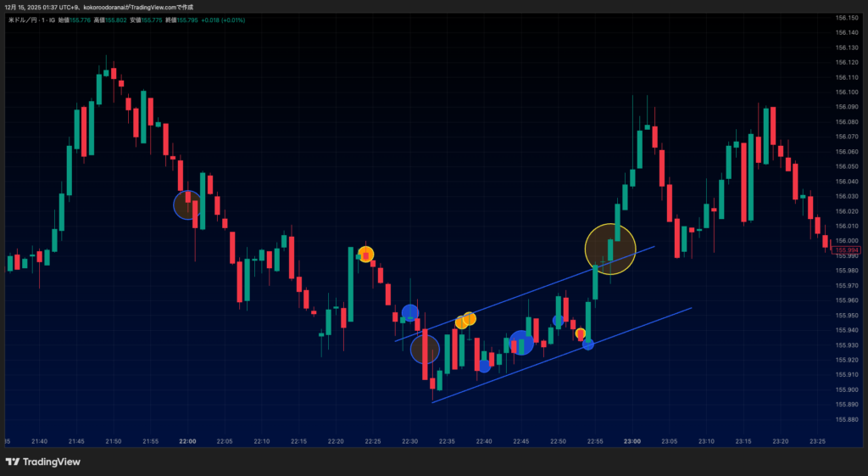
Task: Click the blue dot on lower channel line
Action: click(x=588, y=344)
